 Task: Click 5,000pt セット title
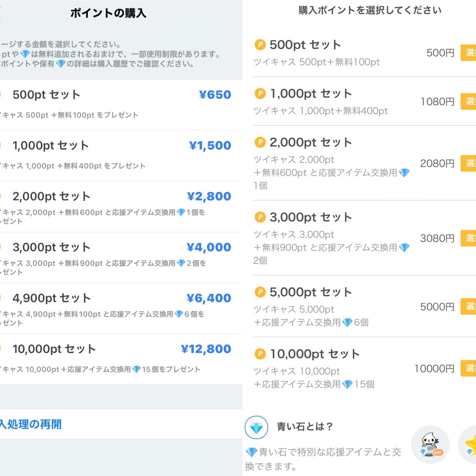pos(311,292)
